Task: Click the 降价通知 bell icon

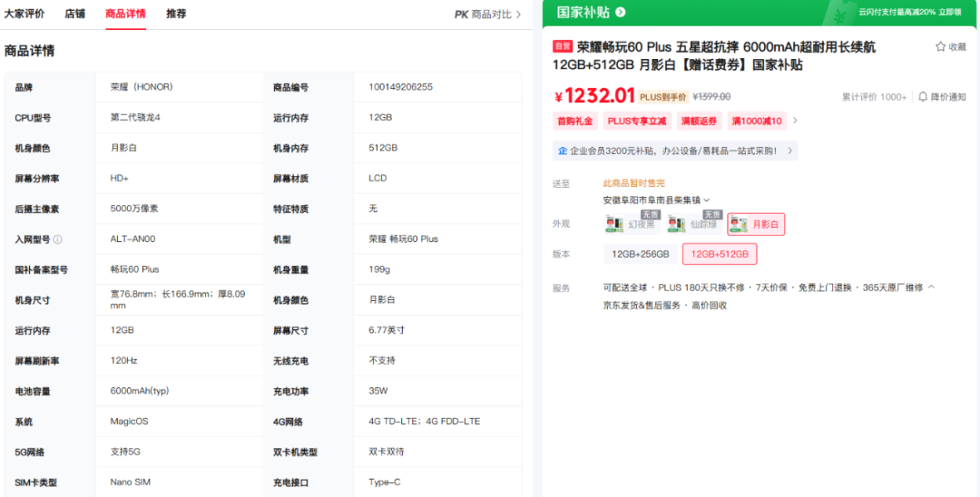Action: (x=923, y=97)
